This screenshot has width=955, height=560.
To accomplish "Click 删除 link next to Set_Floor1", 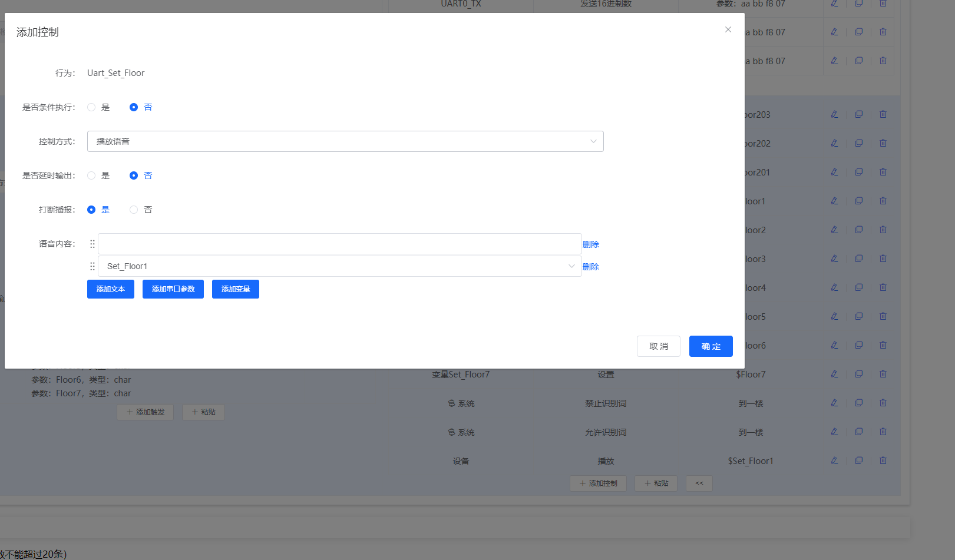I will pos(590,267).
